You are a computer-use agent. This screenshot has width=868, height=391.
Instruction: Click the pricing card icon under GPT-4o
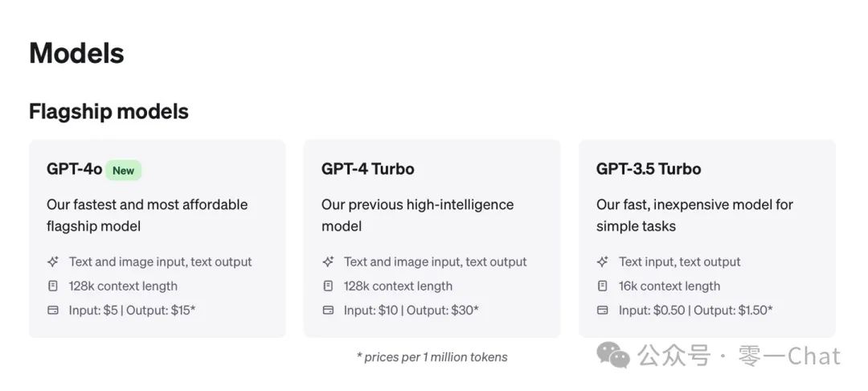click(x=53, y=310)
